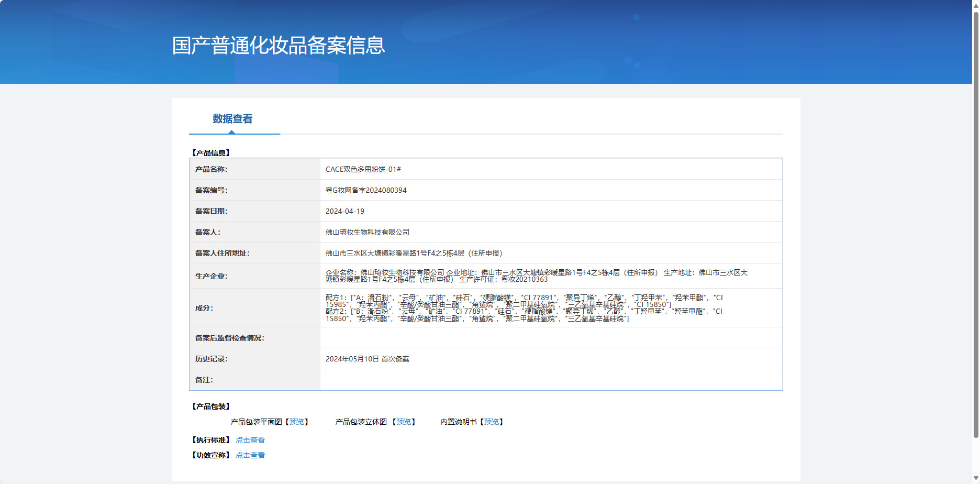Click the 备案日期 row label
This screenshot has height=484, width=980.
(x=211, y=211)
